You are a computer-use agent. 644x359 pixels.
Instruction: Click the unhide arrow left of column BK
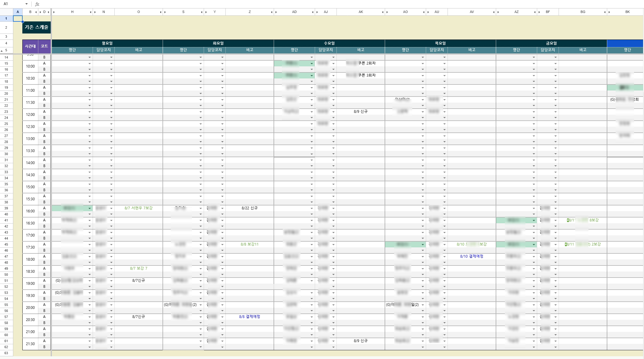[609, 12]
